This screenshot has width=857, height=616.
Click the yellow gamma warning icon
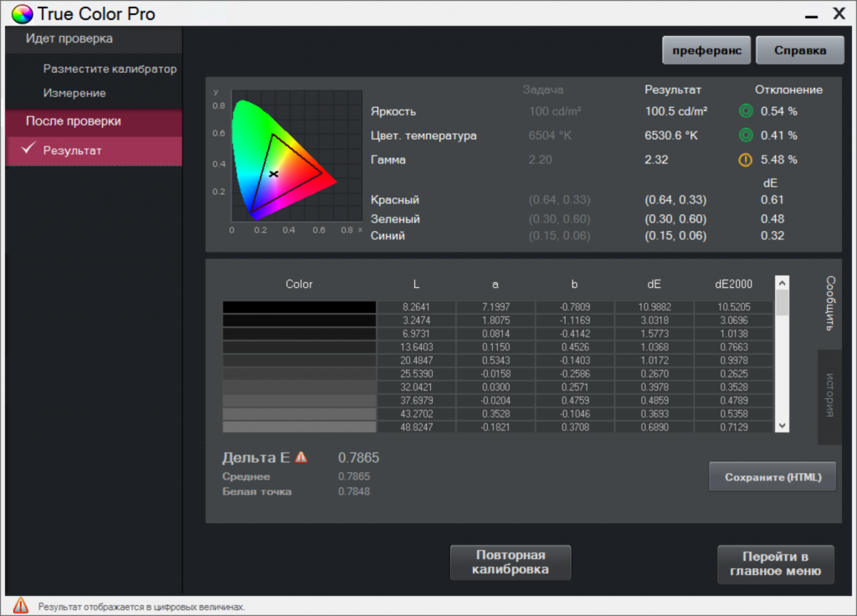coord(746,160)
